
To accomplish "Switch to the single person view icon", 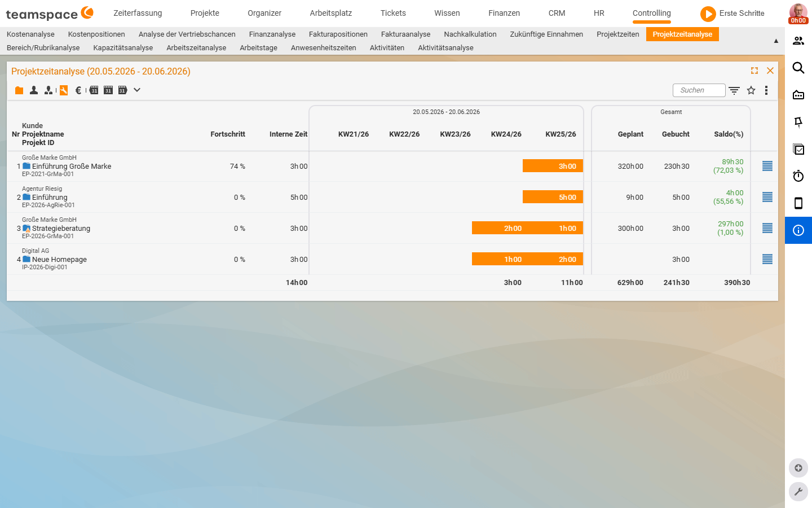I will [34, 90].
